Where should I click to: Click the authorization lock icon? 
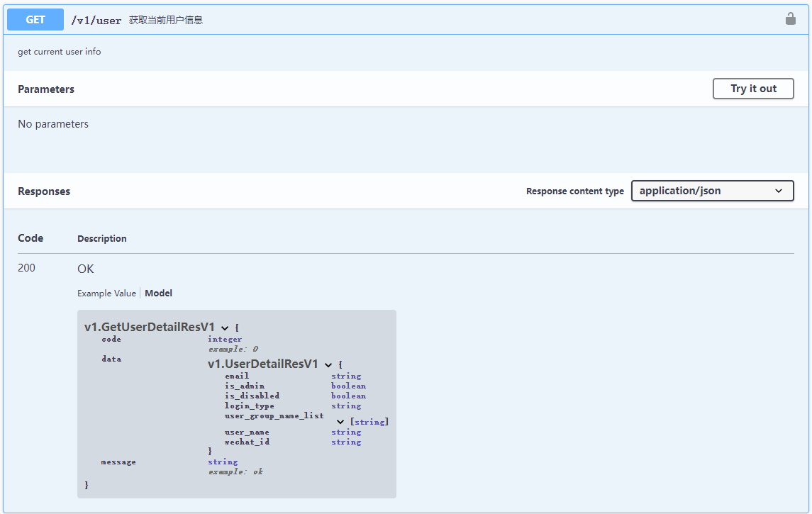(x=791, y=18)
